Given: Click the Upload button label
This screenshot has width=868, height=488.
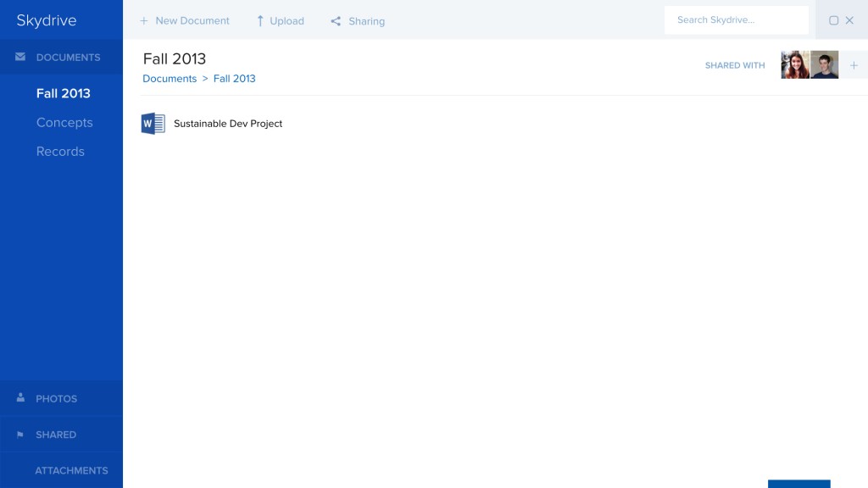Looking at the screenshot, I should (x=287, y=21).
